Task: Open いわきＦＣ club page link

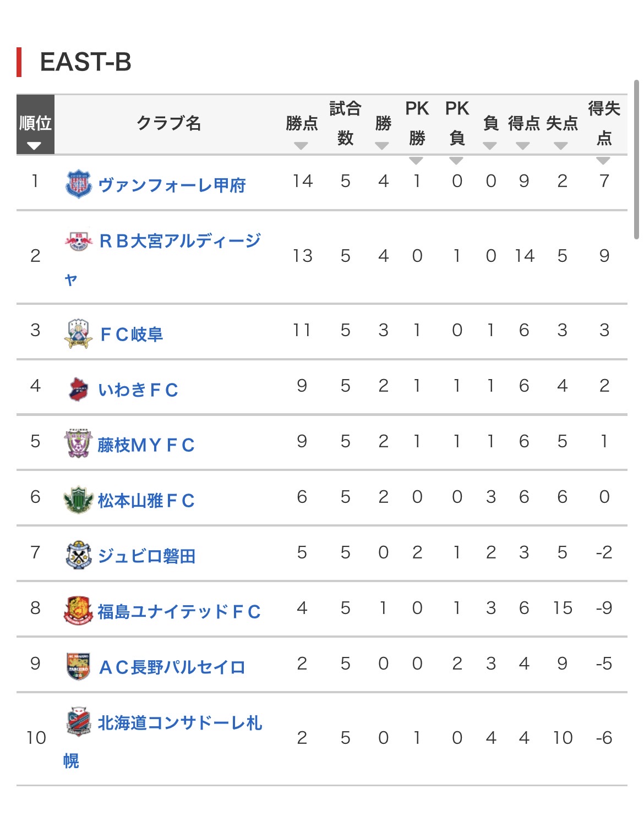Action: (138, 390)
